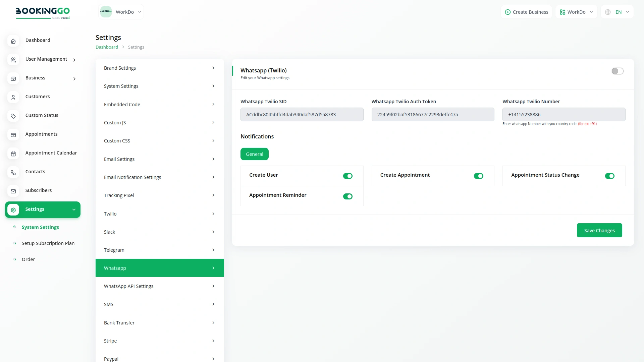644x362 pixels.
Task: Turn off the Appointment Reminder toggle
Action: click(x=348, y=196)
